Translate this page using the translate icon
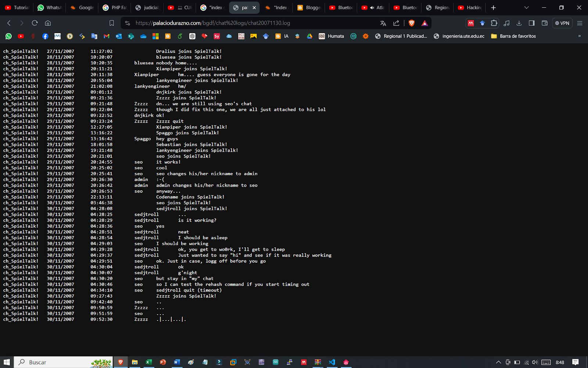 [x=383, y=23]
